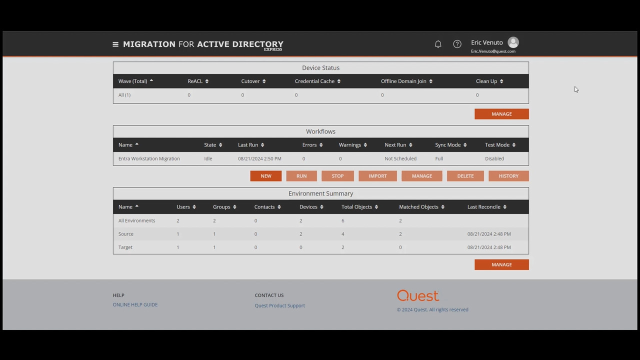The image size is (640, 360).
Task: Click the help question mark icon
Action: coord(457,44)
